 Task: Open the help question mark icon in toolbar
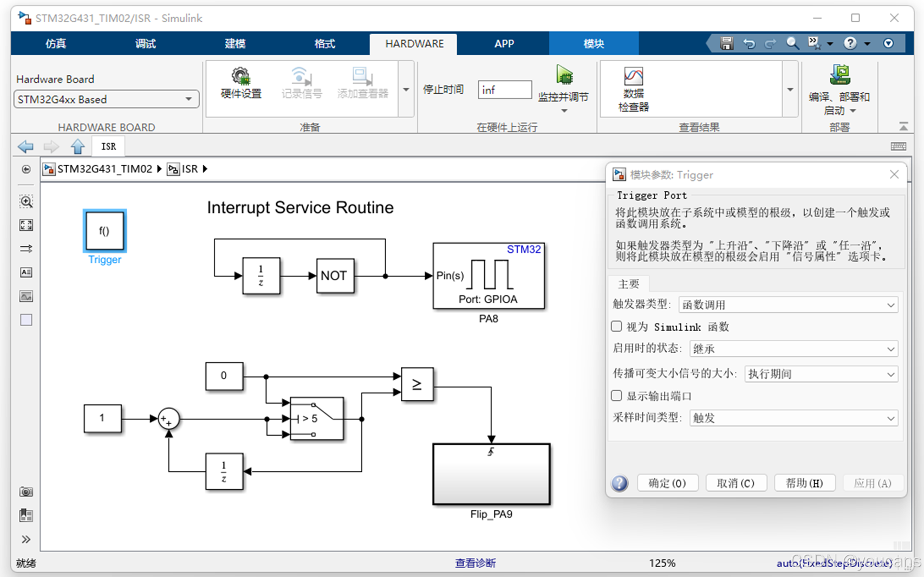pos(850,43)
